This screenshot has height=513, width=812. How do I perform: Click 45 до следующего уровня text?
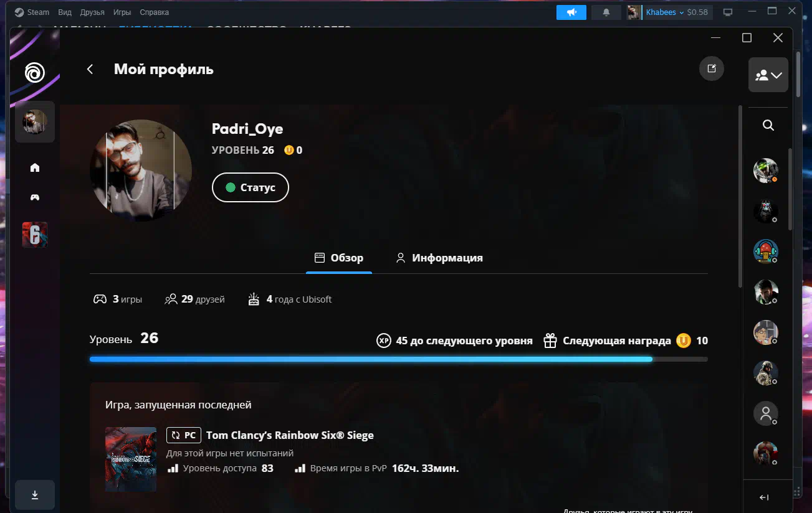(464, 341)
